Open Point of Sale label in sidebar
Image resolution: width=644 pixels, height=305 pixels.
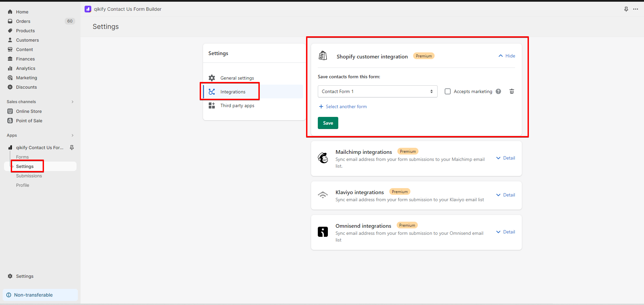(29, 121)
